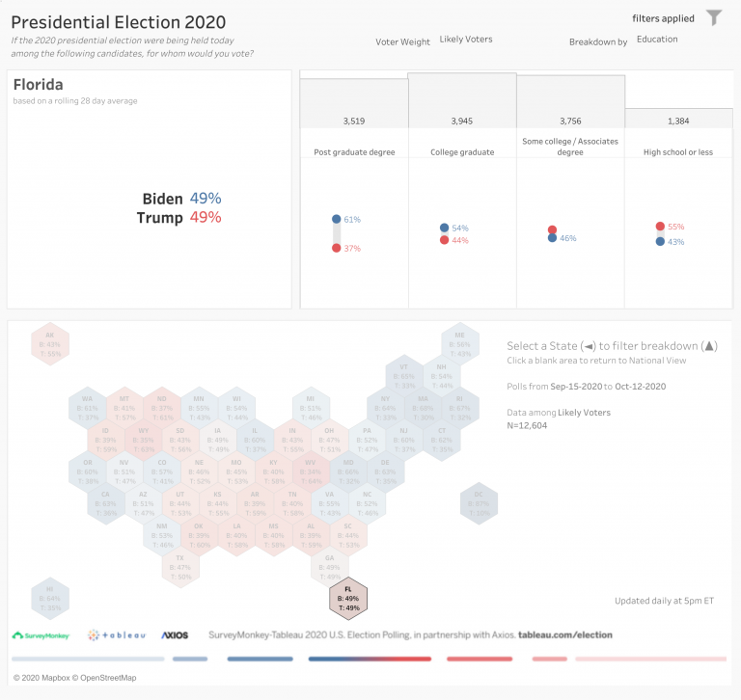Open the Breakdown by Education dropdown
This screenshot has height=700, width=741.
pos(657,40)
